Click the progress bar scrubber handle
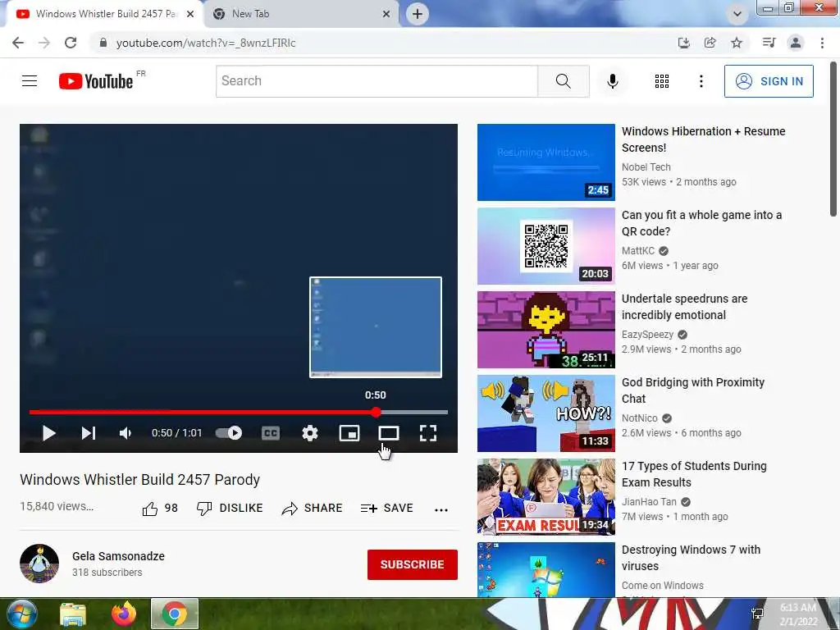The width and height of the screenshot is (840, 630). coord(376,412)
